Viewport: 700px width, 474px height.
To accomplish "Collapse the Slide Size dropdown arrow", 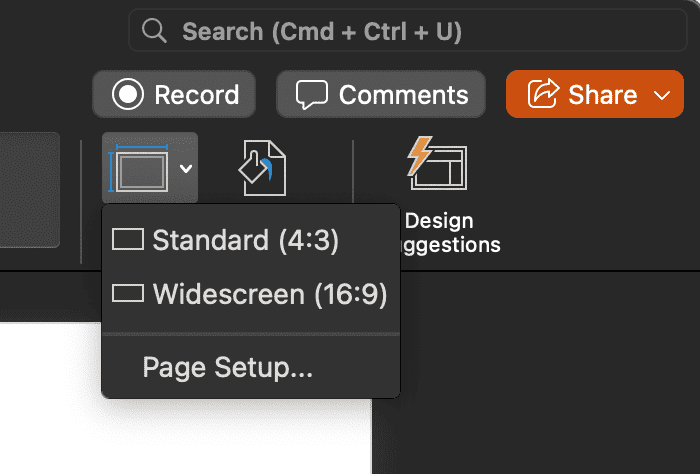I will pos(185,169).
